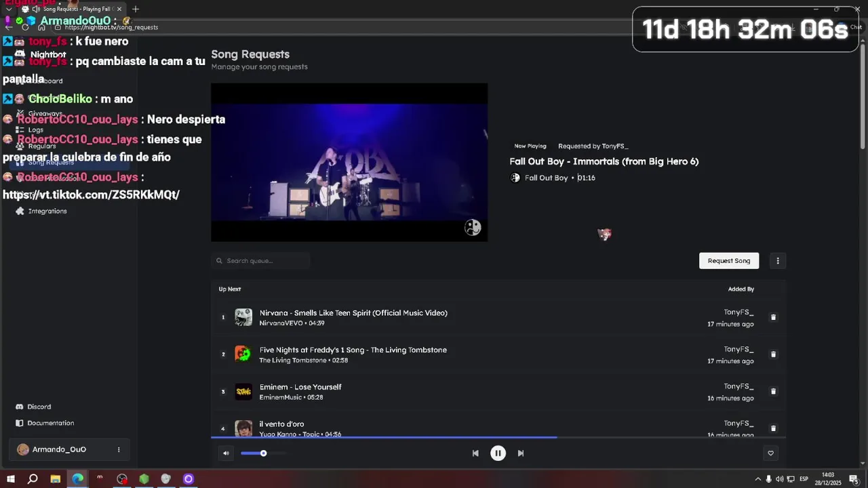This screenshot has width=868, height=488.
Task: Click the Request Song button
Action: 729,261
